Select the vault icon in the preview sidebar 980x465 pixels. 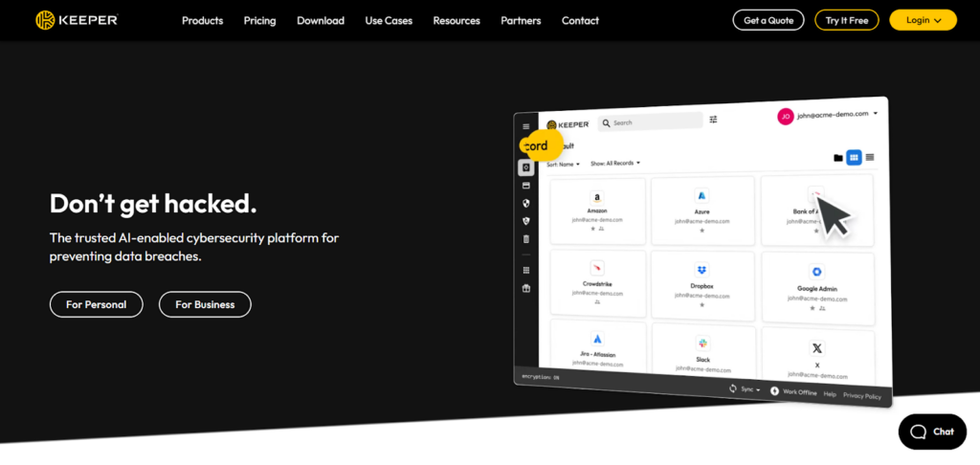click(525, 167)
